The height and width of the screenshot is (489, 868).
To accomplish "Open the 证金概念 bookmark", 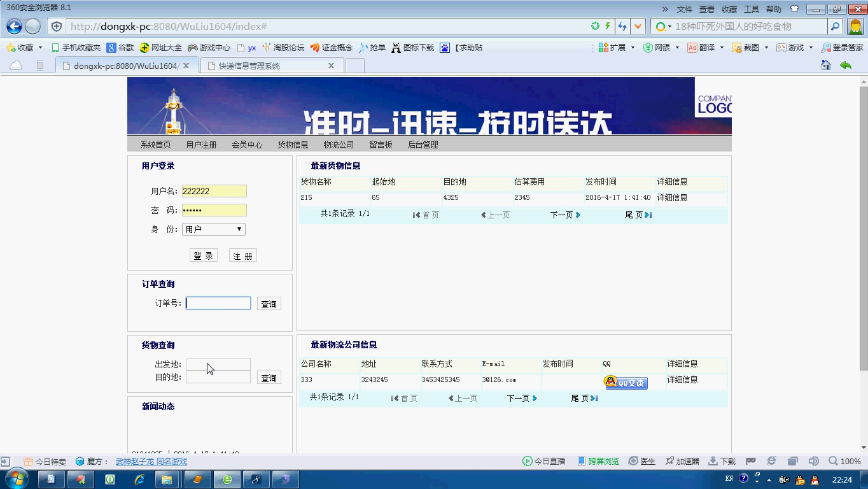I will click(332, 48).
